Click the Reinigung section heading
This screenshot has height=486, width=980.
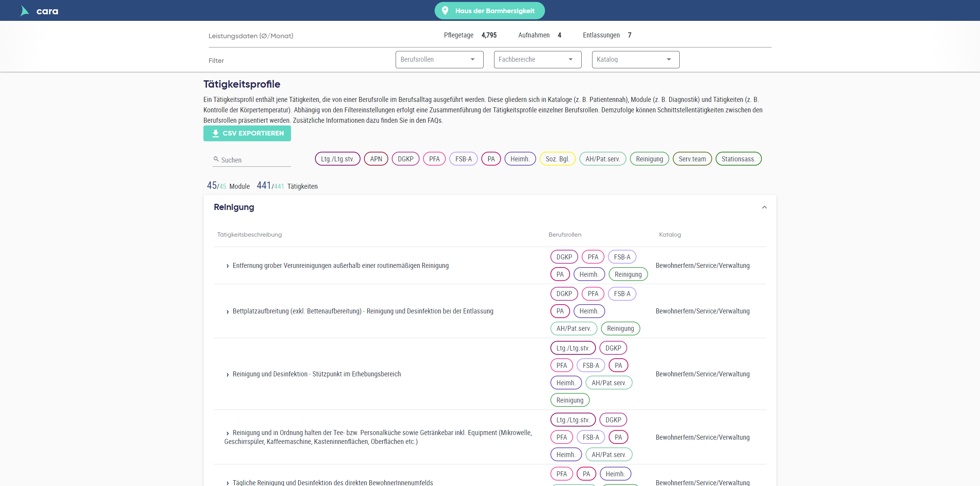(x=234, y=207)
